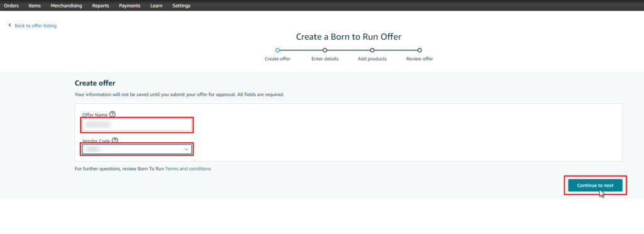Expand the Vendor Code dropdown
The height and width of the screenshot is (234, 644).
point(137,149)
